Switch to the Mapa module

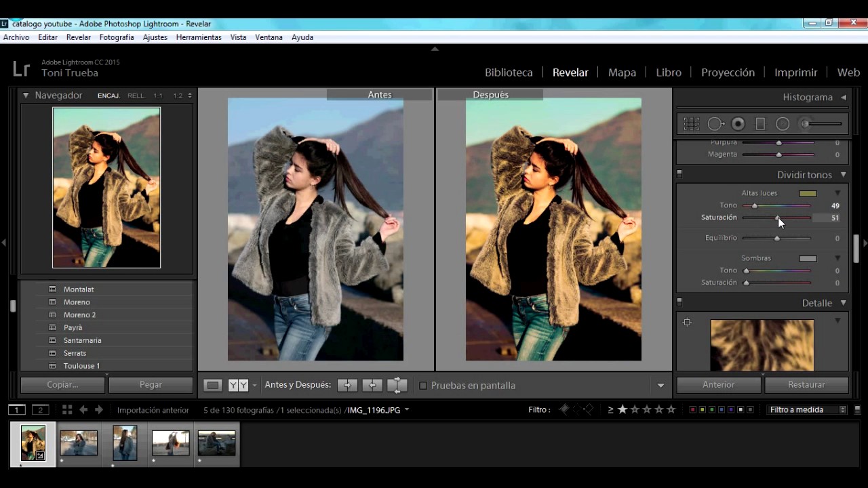(622, 73)
